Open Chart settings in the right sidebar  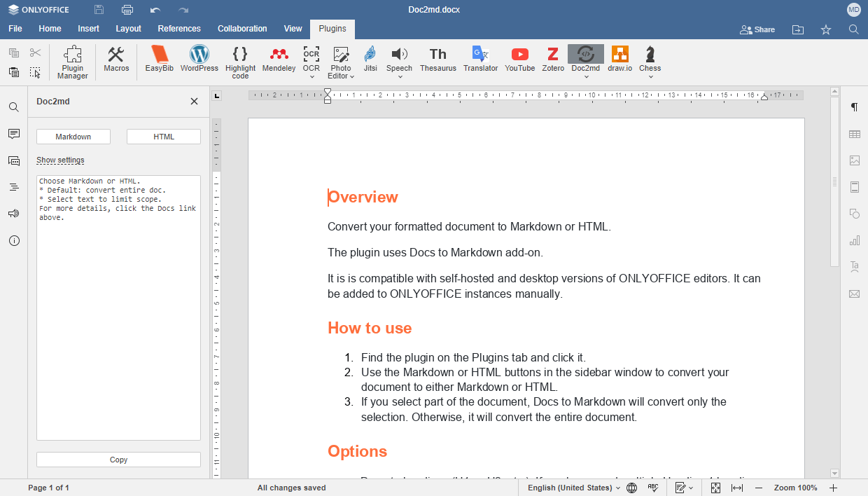[855, 240]
